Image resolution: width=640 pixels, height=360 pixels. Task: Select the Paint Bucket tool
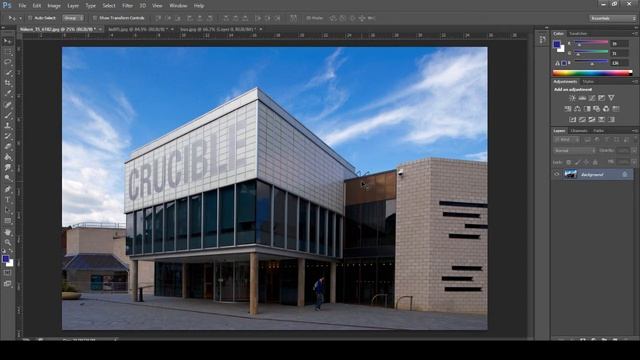pos(7,157)
